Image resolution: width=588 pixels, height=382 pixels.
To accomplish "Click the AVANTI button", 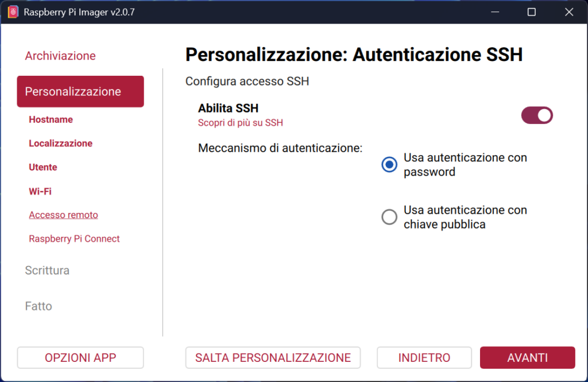I will (527, 357).
